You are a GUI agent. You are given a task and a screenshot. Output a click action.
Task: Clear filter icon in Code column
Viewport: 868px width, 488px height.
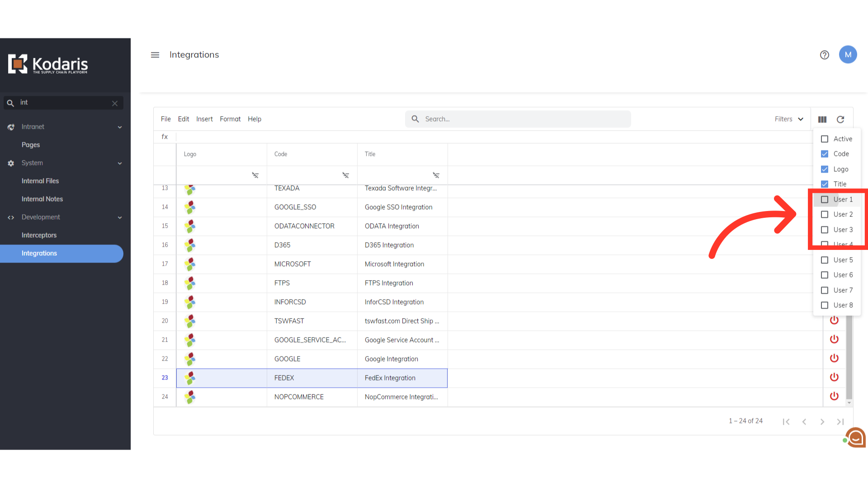pos(346,175)
